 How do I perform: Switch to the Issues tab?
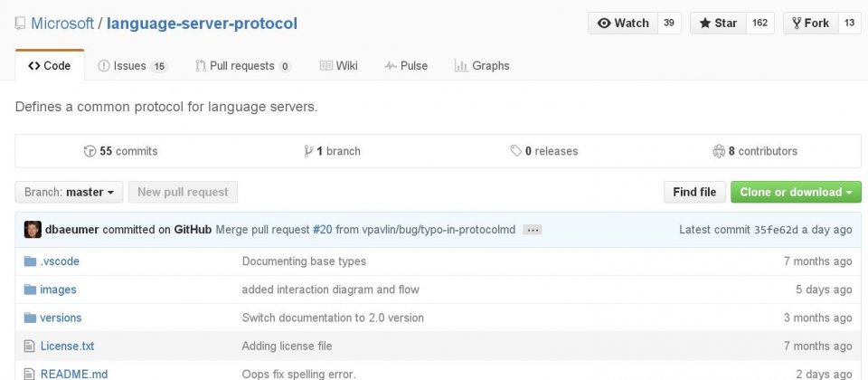click(132, 66)
